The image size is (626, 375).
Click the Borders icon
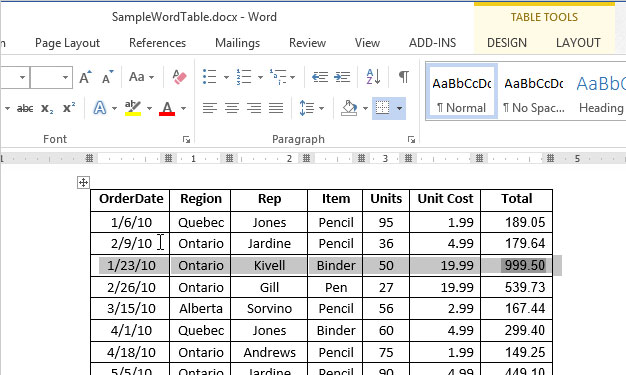click(382, 108)
